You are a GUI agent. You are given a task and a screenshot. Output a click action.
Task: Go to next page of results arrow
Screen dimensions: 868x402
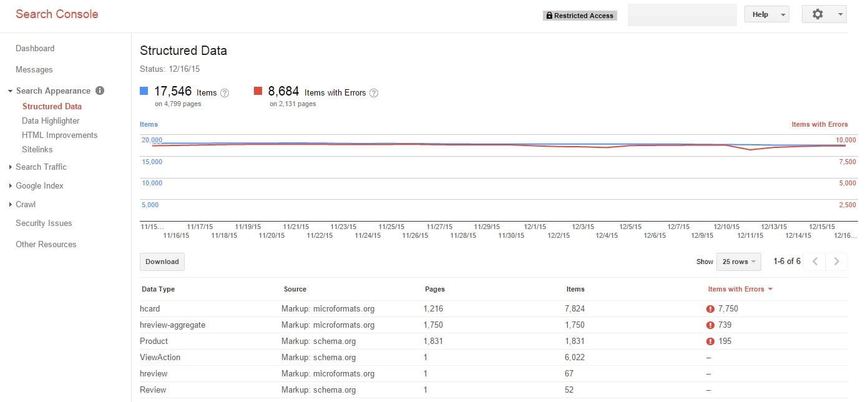pyautogui.click(x=837, y=262)
